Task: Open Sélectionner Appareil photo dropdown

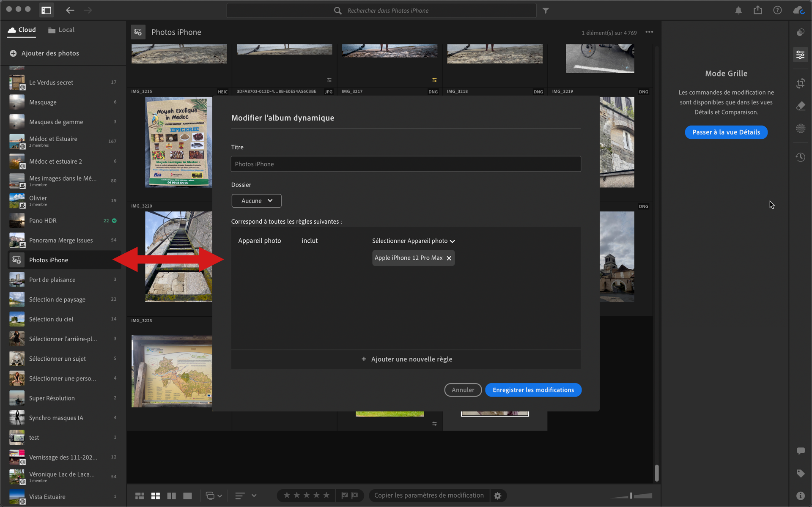Action: click(413, 241)
